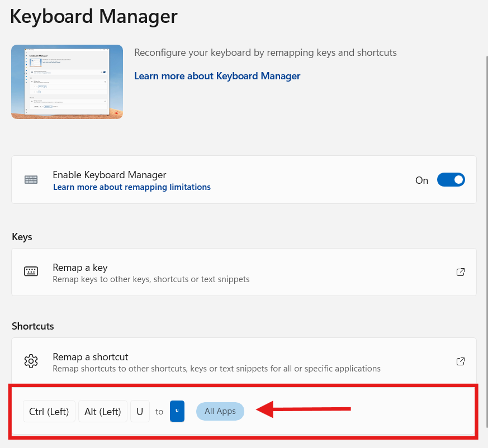Open the Remap a key card title
488x448 pixels.
pos(80,268)
